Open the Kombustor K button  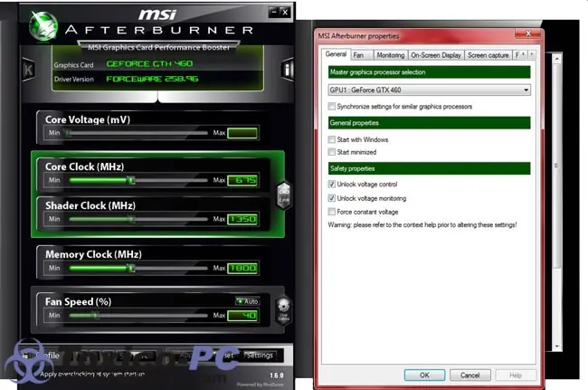click(x=28, y=70)
